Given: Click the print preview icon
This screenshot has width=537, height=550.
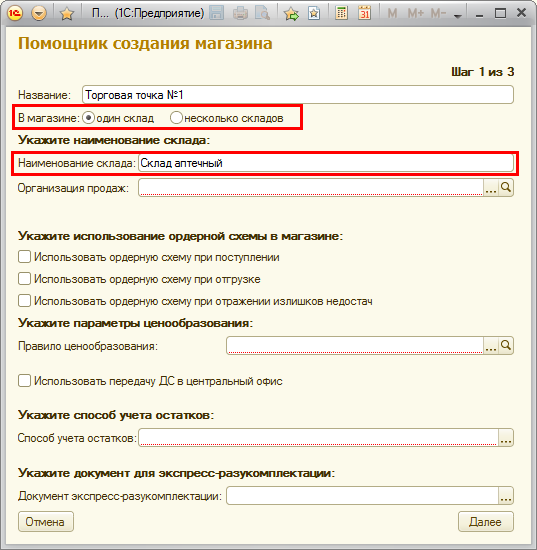Looking at the screenshot, I should pyautogui.click(x=262, y=13).
